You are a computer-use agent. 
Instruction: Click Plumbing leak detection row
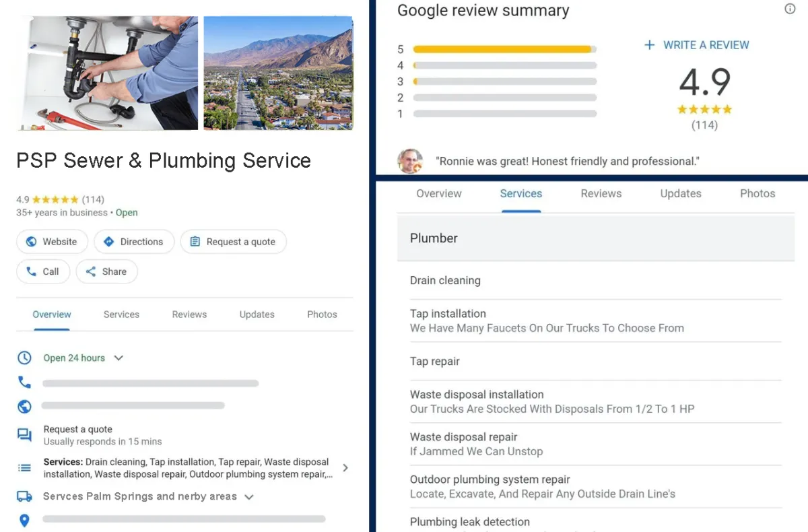tap(596, 521)
